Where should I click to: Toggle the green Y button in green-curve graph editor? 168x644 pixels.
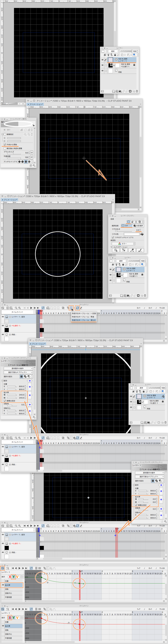click(x=13, y=577)
